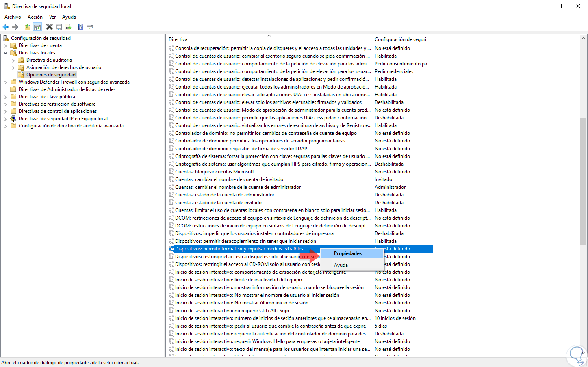This screenshot has width=588, height=367.
Task: Select Controlador de dominio: requisitos de firma de servidor LDAP
Action: (241, 149)
